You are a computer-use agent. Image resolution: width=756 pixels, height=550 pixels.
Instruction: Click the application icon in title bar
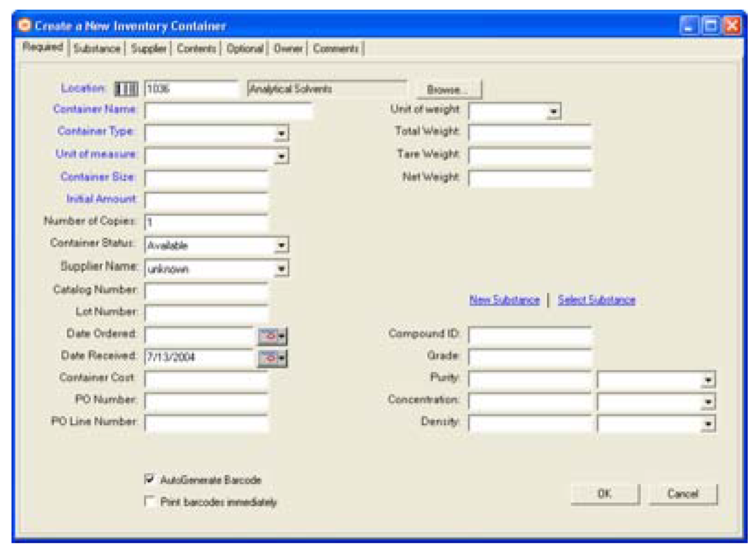pos(24,25)
